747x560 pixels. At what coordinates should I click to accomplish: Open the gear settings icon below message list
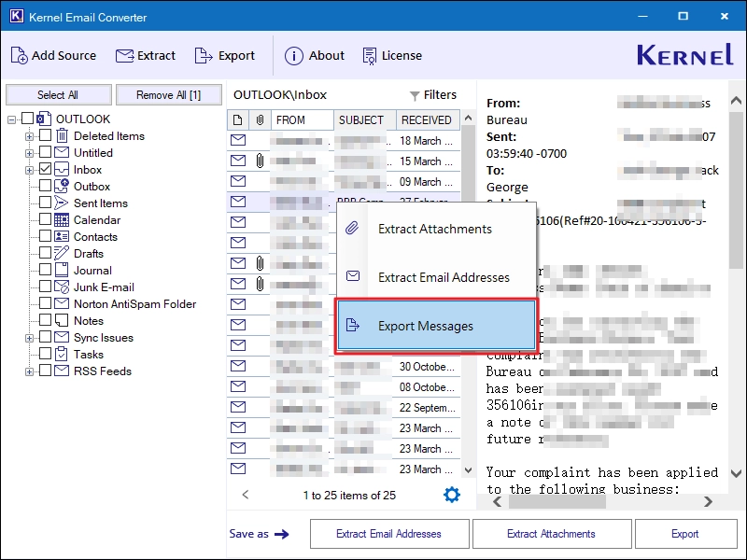[x=452, y=495]
